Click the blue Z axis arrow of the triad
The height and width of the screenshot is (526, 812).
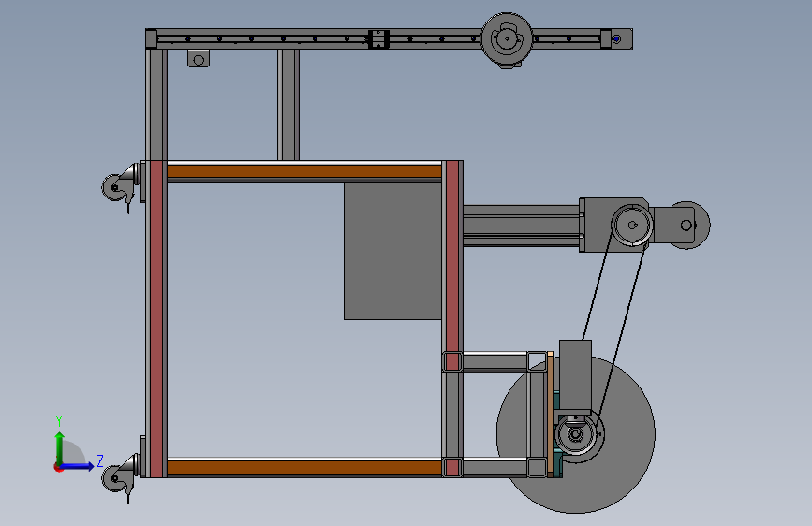click(x=78, y=466)
